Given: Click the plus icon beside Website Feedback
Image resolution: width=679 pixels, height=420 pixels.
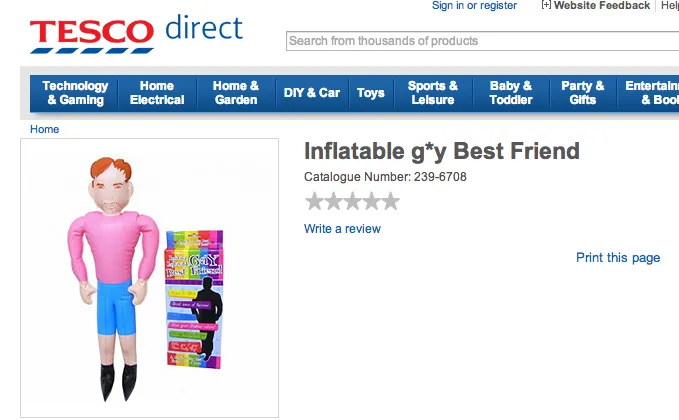Looking at the screenshot, I should pyautogui.click(x=546, y=5).
